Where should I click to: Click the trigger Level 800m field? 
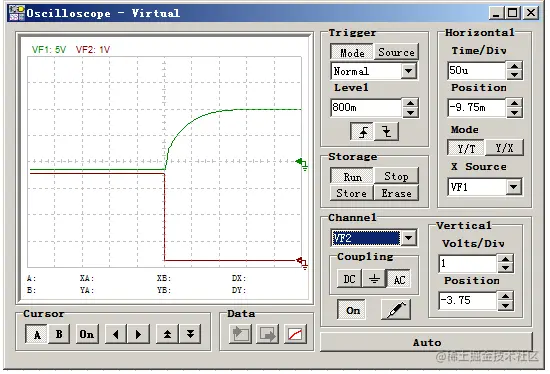click(366, 107)
